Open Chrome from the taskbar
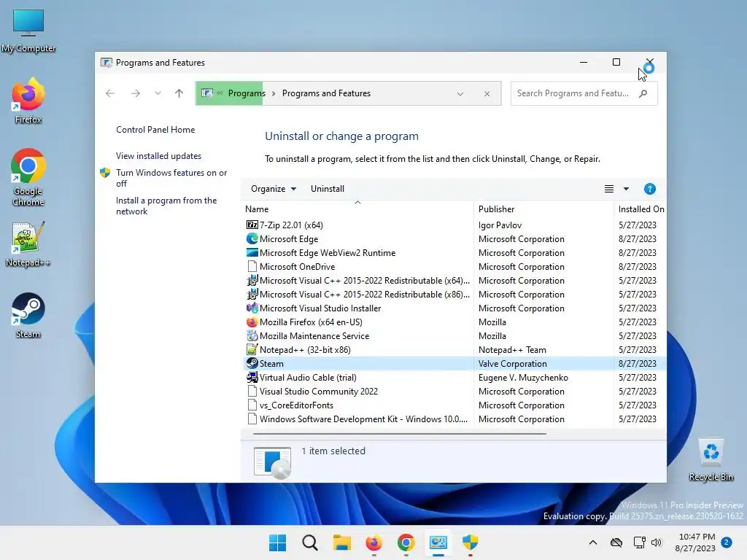The height and width of the screenshot is (560, 747). (406, 542)
